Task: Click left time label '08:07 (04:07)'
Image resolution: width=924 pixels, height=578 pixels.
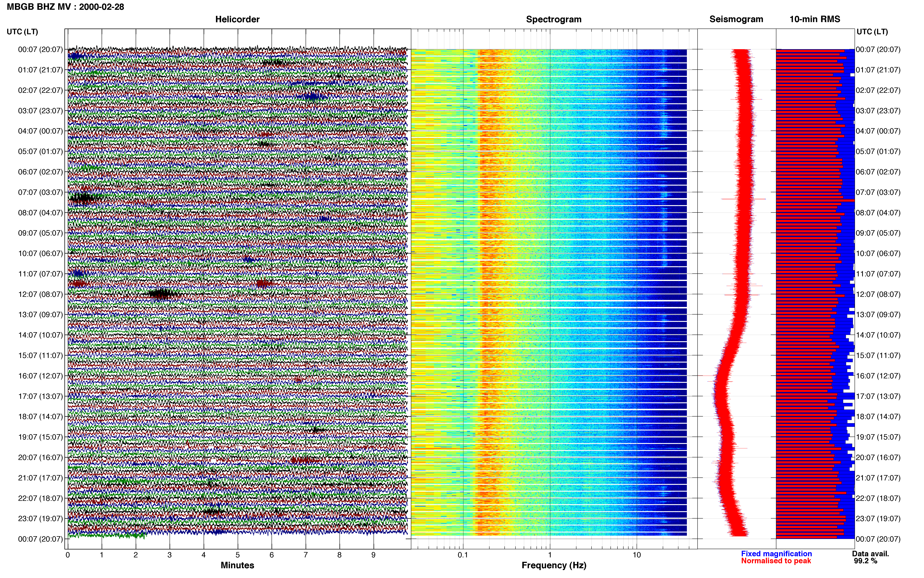Action: [40, 212]
